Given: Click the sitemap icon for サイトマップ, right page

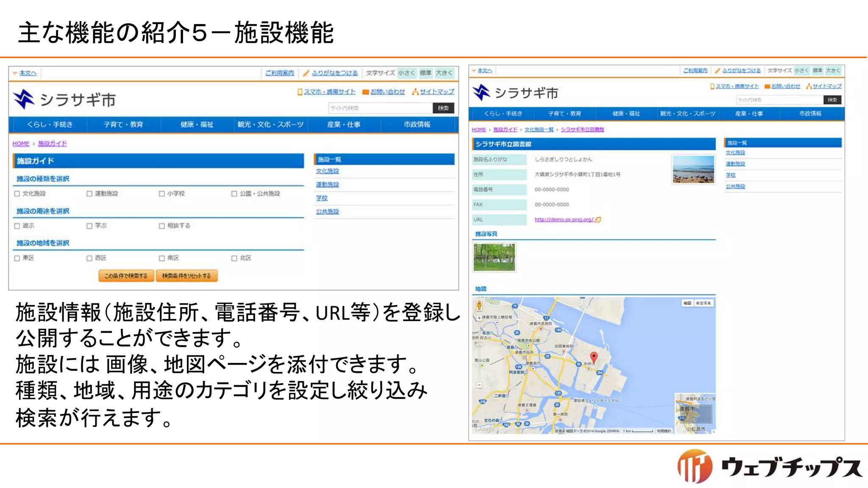Looking at the screenshot, I should (809, 86).
